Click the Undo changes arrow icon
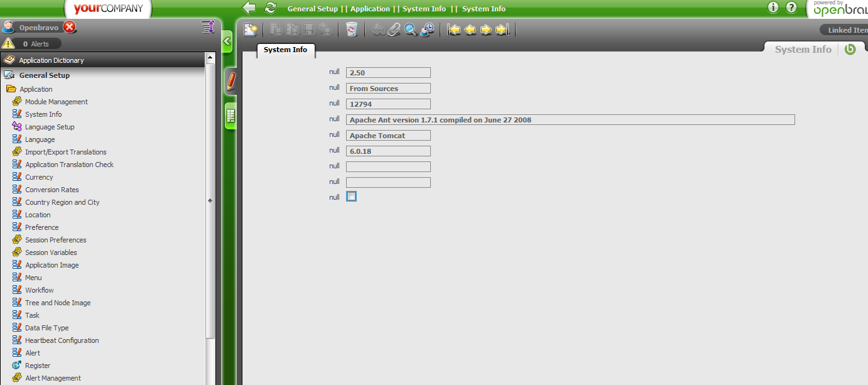This screenshot has width=868, height=385. coord(377,30)
